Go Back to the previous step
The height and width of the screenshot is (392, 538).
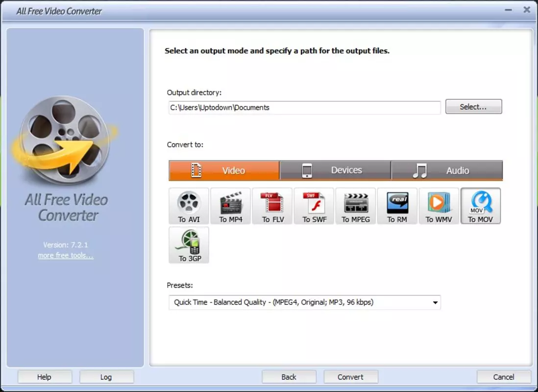pos(289,377)
